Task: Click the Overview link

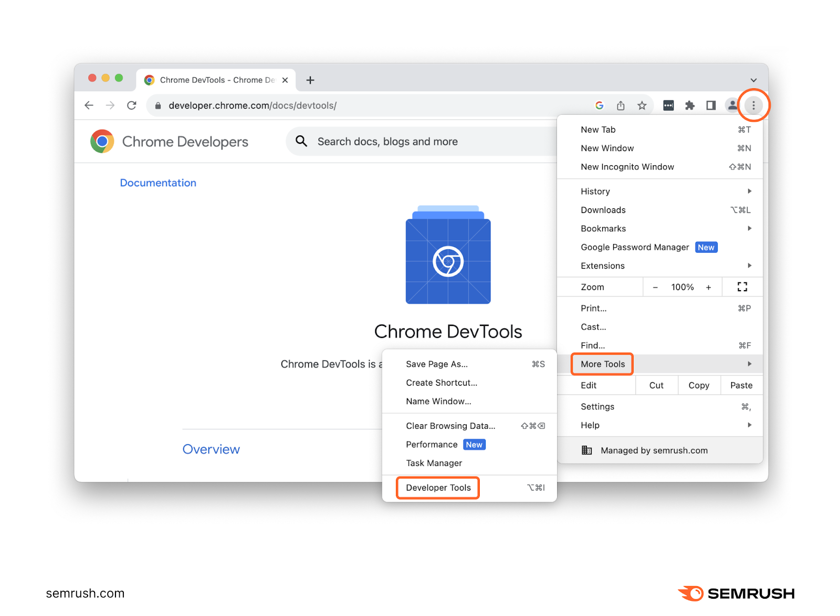Action: [x=211, y=449]
